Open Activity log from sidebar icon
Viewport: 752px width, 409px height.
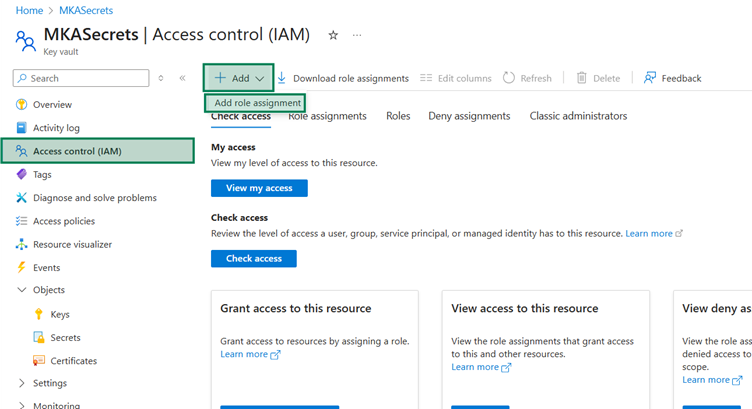coord(22,128)
